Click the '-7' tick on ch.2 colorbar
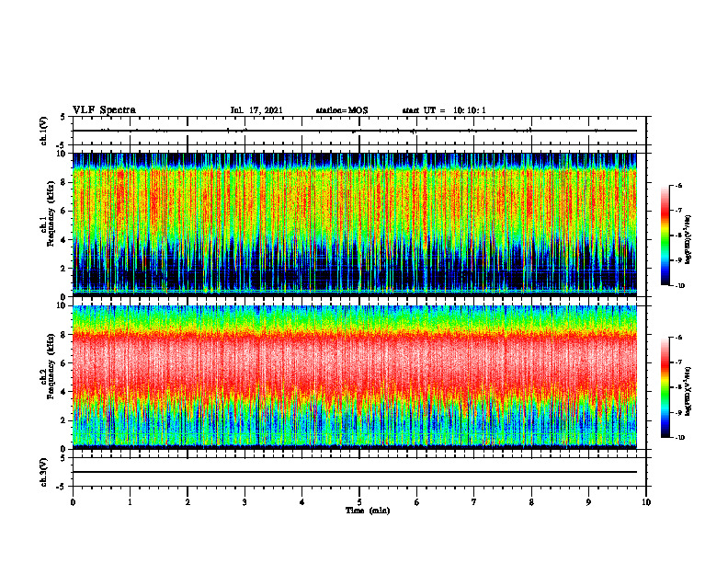Viewport: 728px width, 563px height. click(x=677, y=362)
